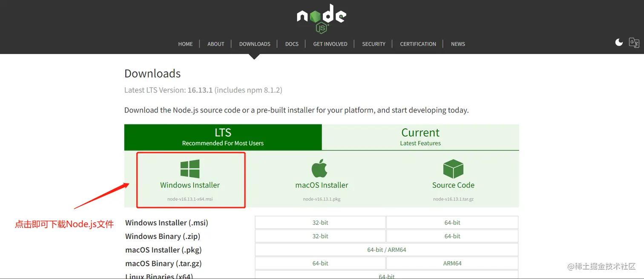The image size is (644, 279).
Task: Click node-v16.13.1.pkg filename
Action: [x=322, y=199]
